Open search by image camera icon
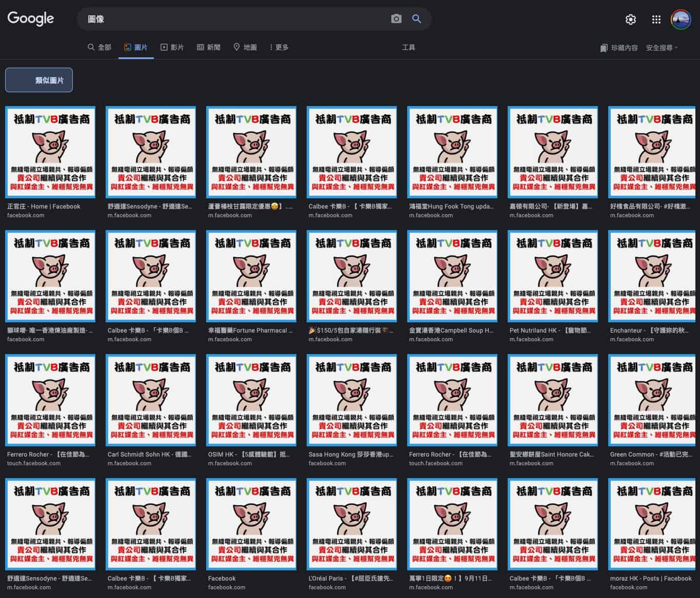The height and width of the screenshot is (598, 700). (x=396, y=19)
